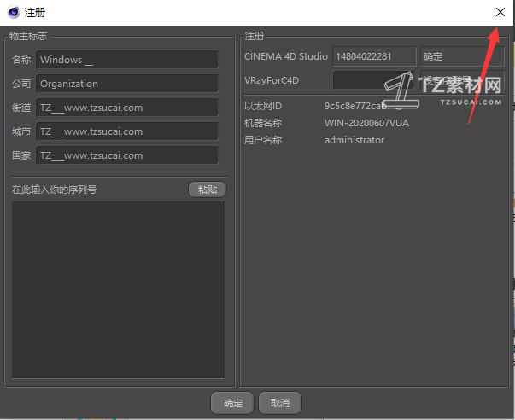
Task: Focus the 街道 address input field
Action: (127, 108)
